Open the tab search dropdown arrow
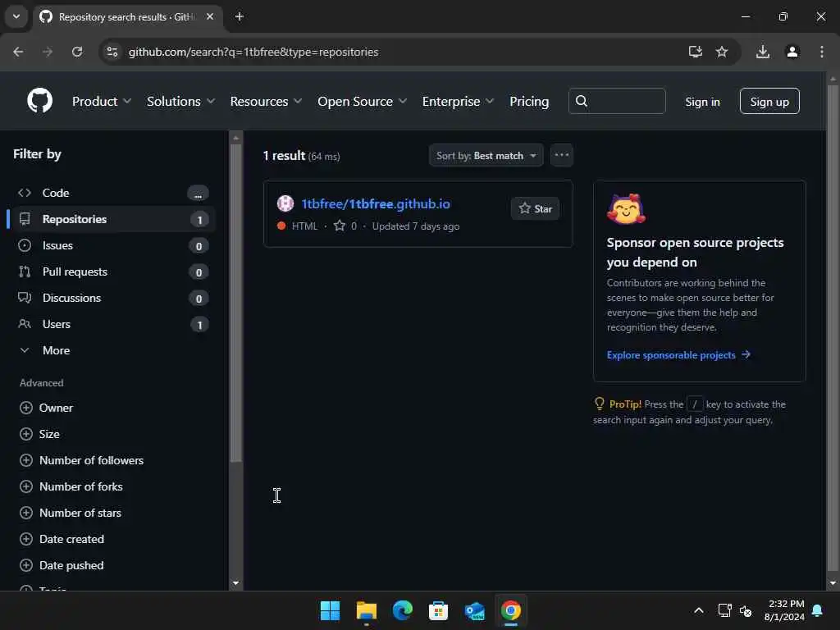Image resolution: width=840 pixels, height=630 pixels. pyautogui.click(x=16, y=16)
